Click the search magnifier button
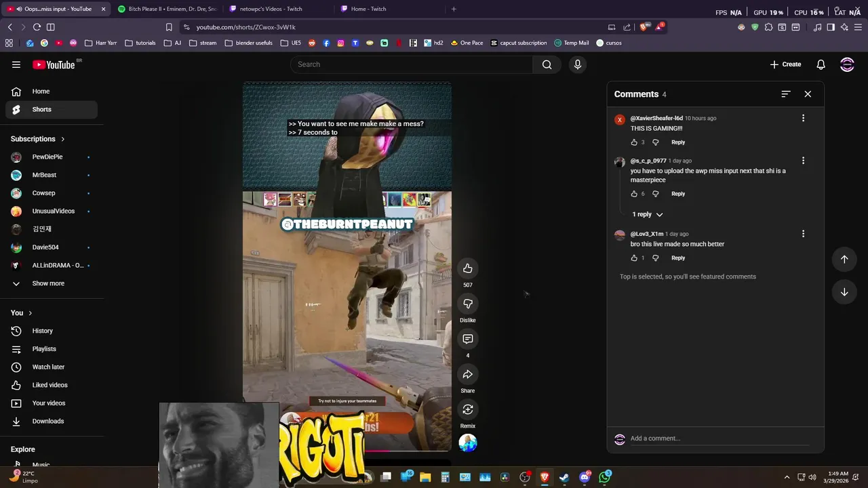 point(547,64)
